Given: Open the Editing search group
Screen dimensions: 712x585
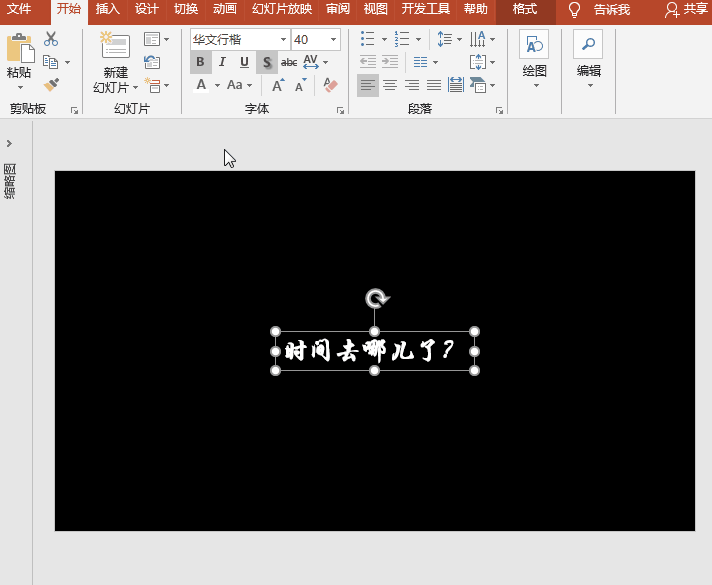Looking at the screenshot, I should 588,59.
